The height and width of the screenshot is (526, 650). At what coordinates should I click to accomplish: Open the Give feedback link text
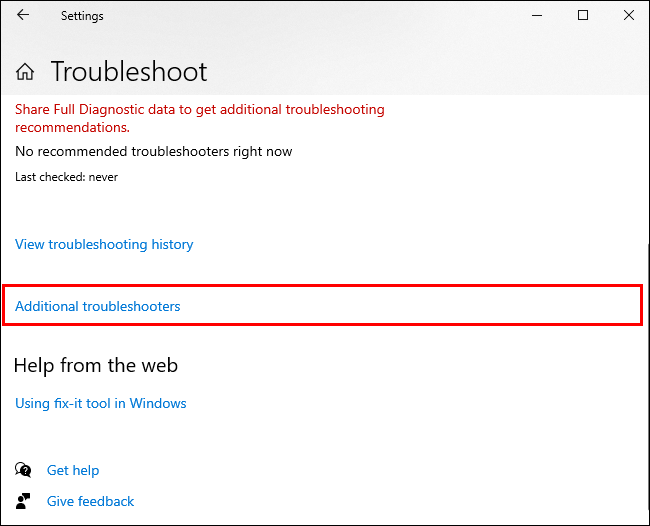[x=90, y=501]
